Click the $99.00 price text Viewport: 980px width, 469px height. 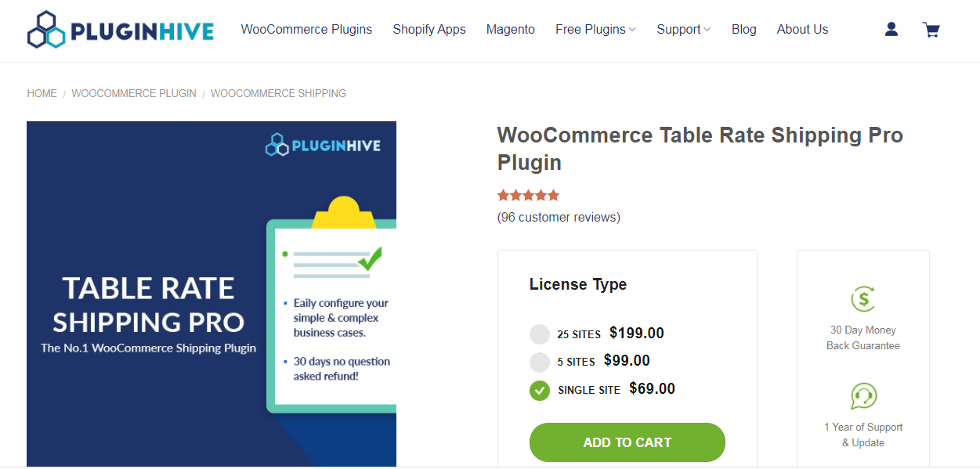(x=627, y=361)
